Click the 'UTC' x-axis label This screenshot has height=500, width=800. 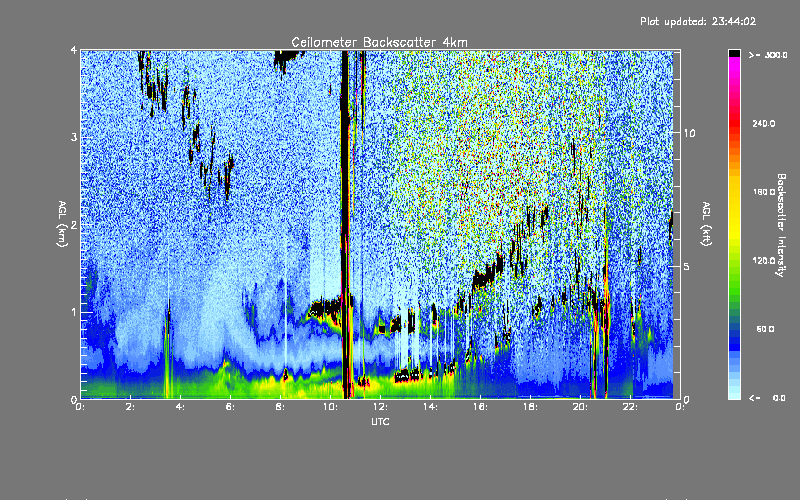(x=380, y=421)
